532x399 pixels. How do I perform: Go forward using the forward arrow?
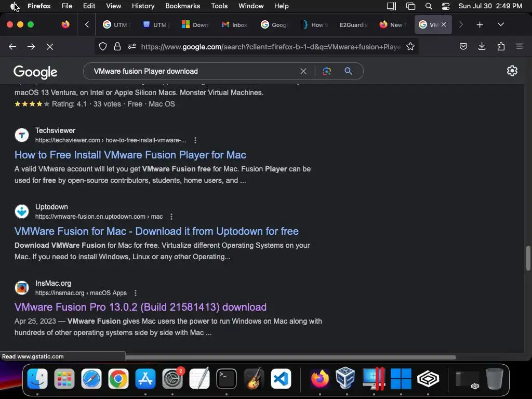[x=31, y=46]
